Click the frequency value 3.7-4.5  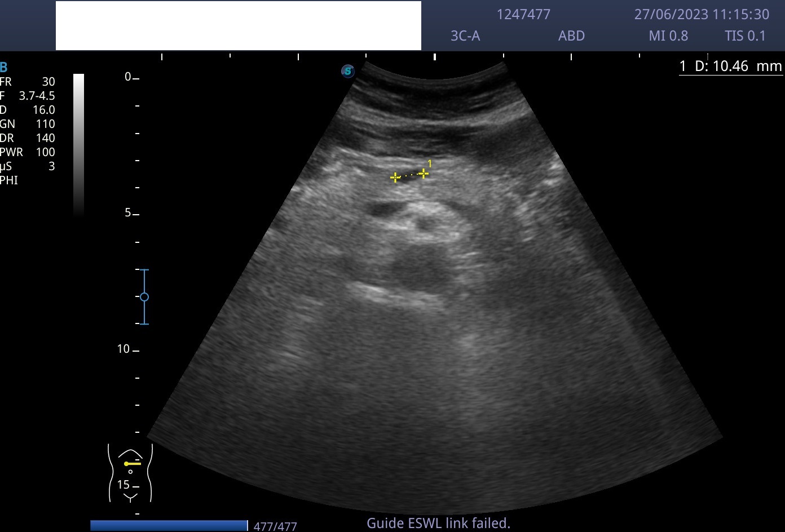click(37, 96)
